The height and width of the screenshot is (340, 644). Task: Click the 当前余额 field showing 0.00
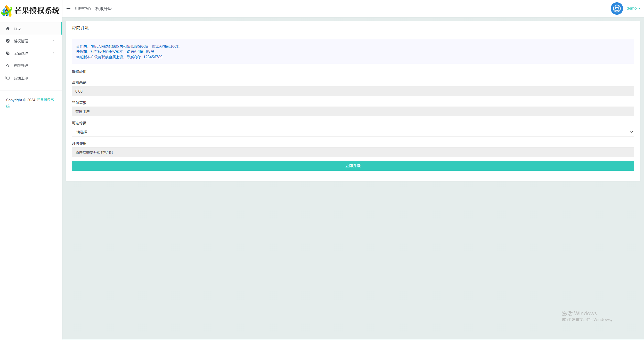click(x=353, y=91)
